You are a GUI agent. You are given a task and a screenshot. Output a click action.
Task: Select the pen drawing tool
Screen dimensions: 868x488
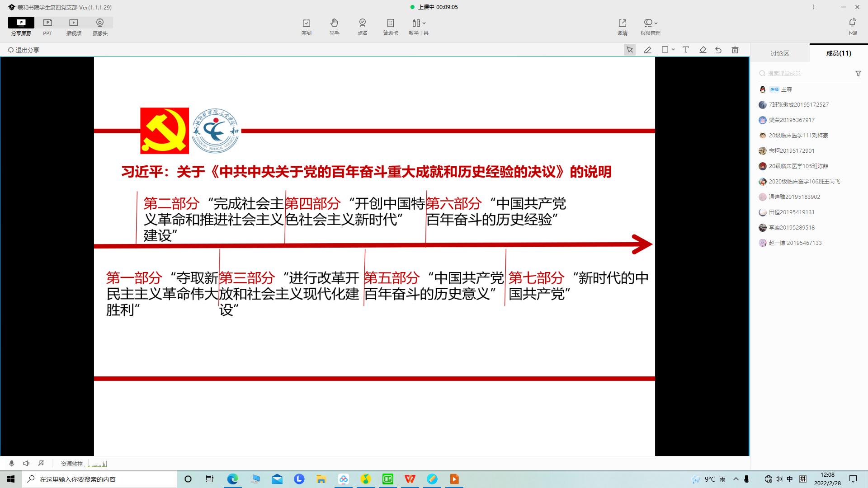(647, 50)
